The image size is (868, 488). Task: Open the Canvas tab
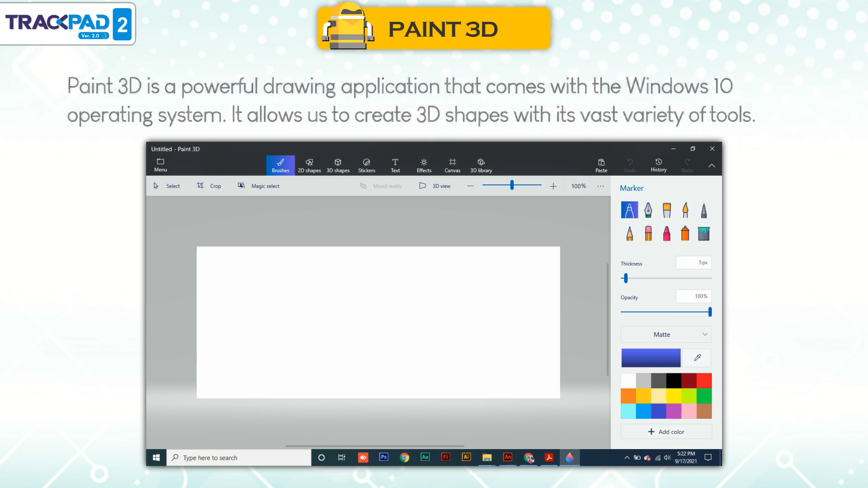tap(452, 165)
